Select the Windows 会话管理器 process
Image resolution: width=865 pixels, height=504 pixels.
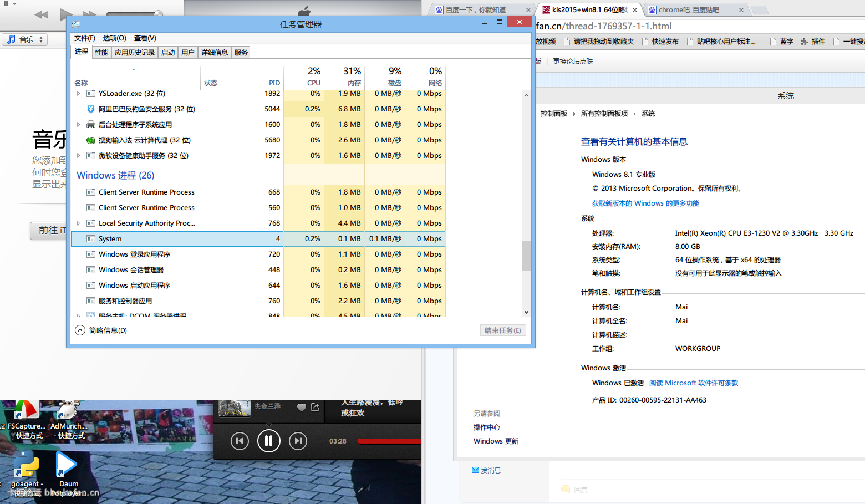click(131, 270)
